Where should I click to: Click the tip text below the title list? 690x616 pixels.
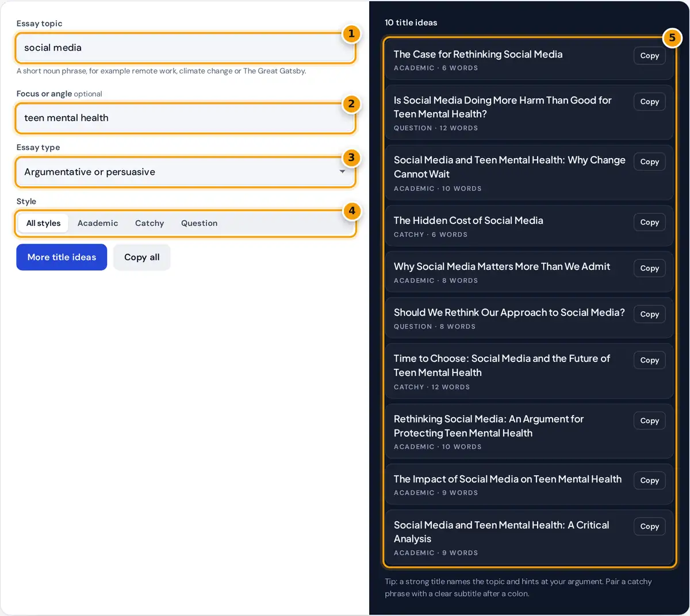pyautogui.click(x=518, y=588)
